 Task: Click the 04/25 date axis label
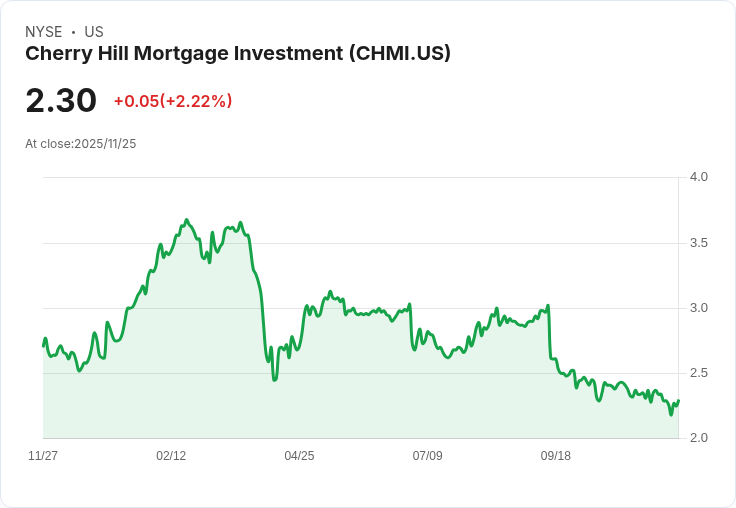coord(299,455)
